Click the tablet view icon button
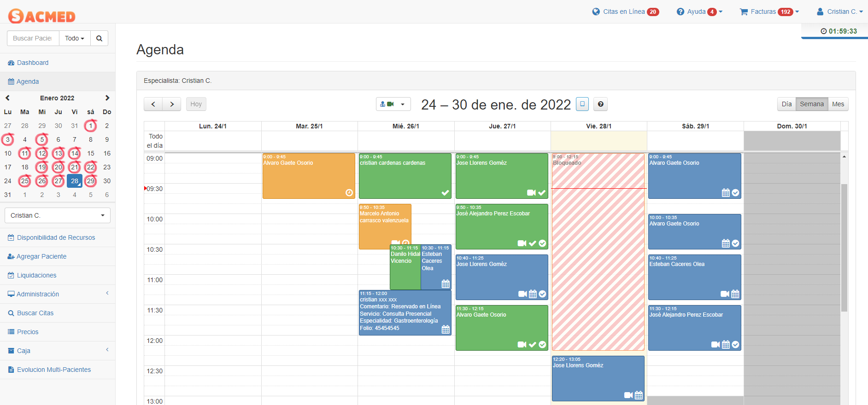The width and height of the screenshot is (868, 405). click(582, 104)
